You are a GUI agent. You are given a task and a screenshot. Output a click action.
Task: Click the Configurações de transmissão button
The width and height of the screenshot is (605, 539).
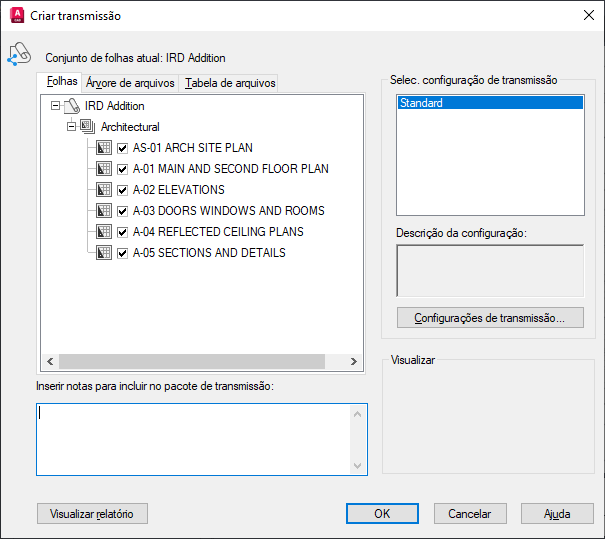(490, 318)
